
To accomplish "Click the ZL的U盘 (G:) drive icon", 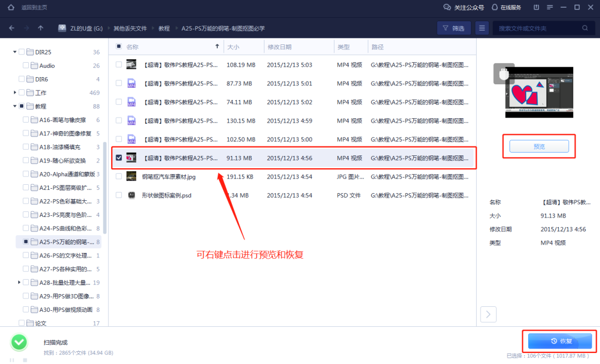I will coord(62,28).
